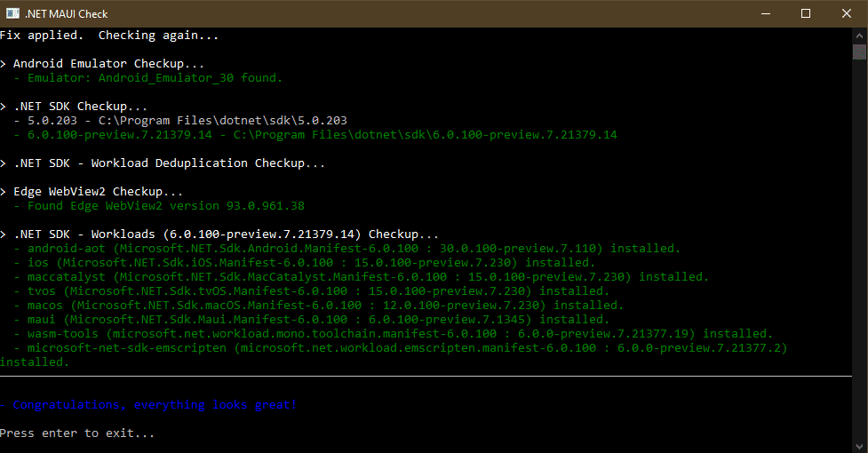Image resolution: width=868 pixels, height=453 pixels.
Task: Click 'Found Edge WebView2 version 93.0.961.38' line
Action: click(x=159, y=206)
